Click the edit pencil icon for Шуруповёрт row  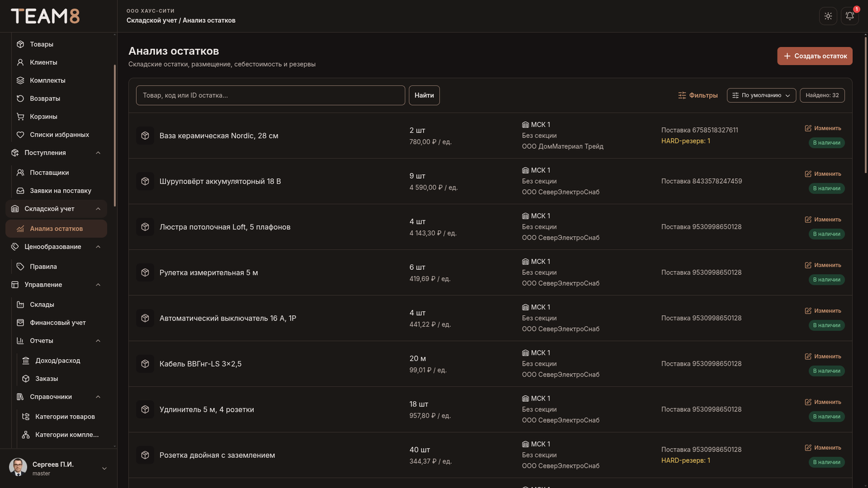coord(808,174)
